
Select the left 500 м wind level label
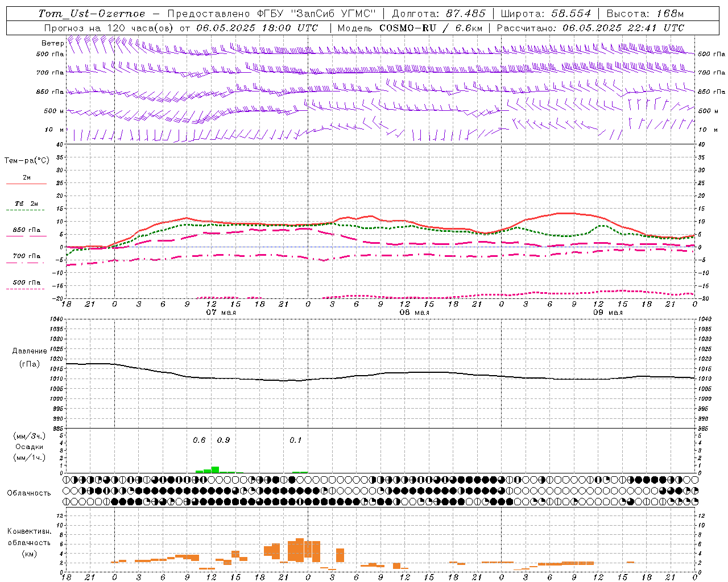coord(54,111)
